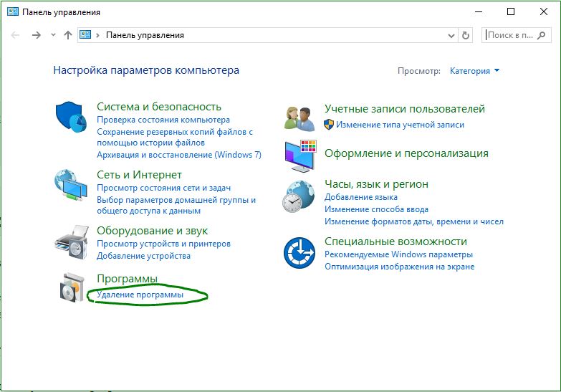Viewport: 561px width, 392px height.
Task: Open Просмотр устройств и принтеров
Action: 163,244
